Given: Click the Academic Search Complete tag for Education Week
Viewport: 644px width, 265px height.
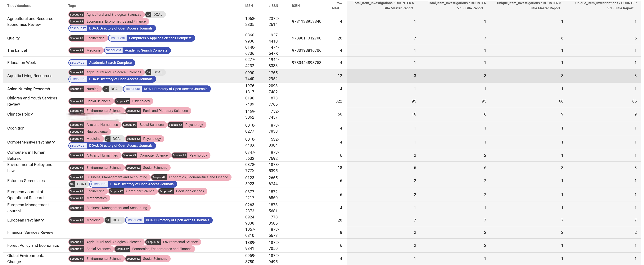Looking at the screenshot, I should pyautogui.click(x=101, y=62).
